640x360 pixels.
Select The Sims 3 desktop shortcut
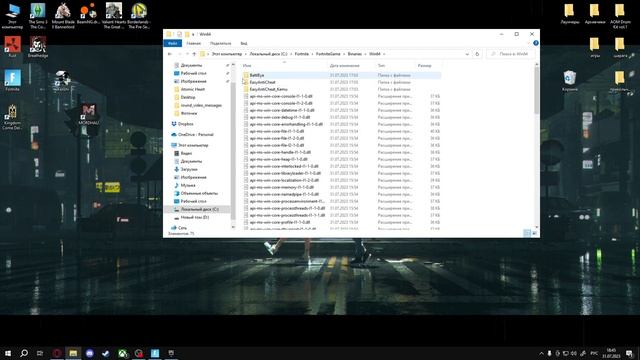(x=38, y=16)
